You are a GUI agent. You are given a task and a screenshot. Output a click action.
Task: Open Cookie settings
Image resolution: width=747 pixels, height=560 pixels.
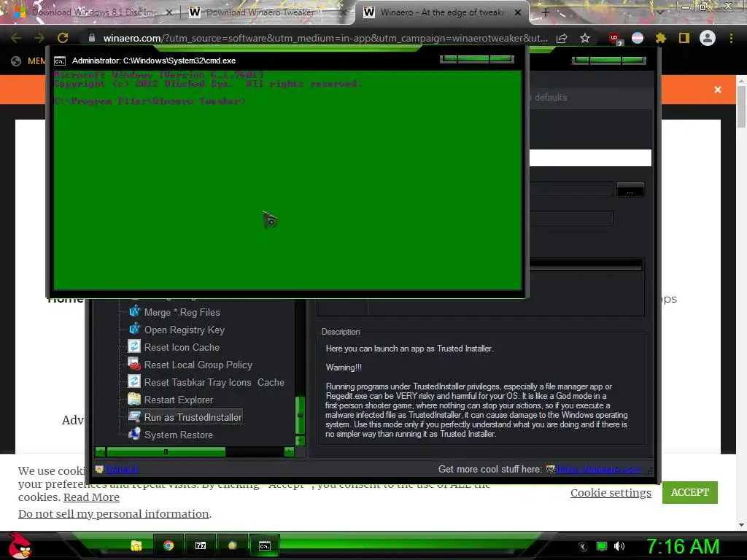tap(611, 492)
